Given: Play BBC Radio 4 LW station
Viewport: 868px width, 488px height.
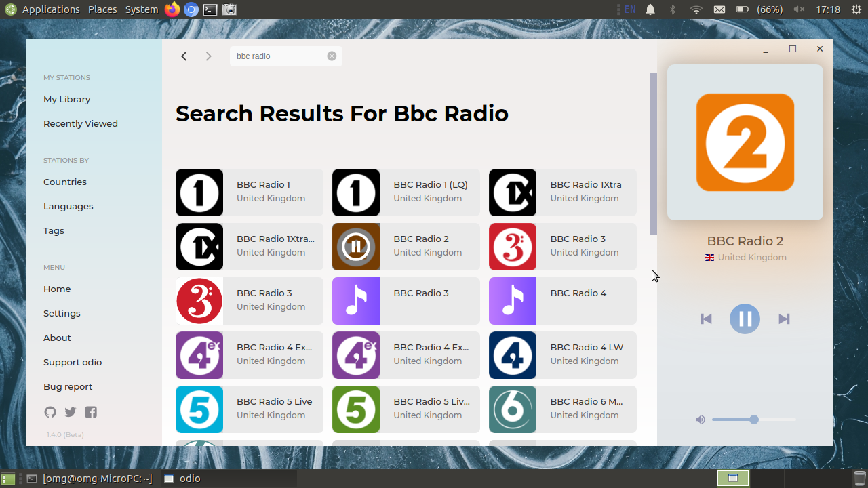Looking at the screenshot, I should pyautogui.click(x=562, y=355).
